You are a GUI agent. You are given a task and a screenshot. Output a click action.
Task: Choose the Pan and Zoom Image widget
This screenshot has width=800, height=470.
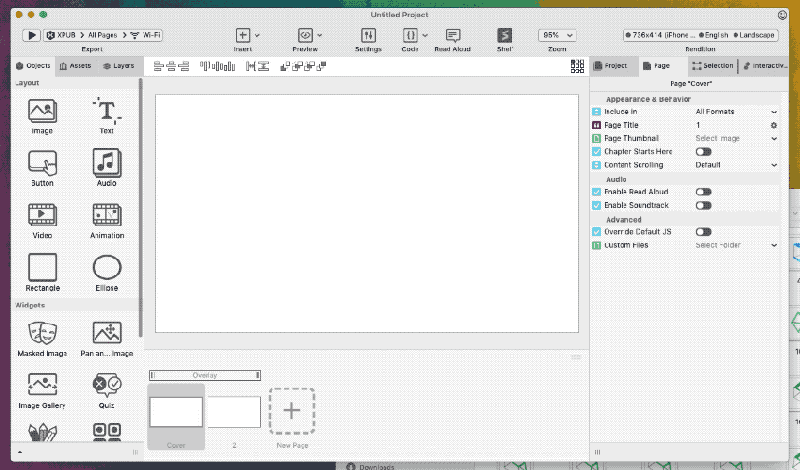click(x=107, y=339)
